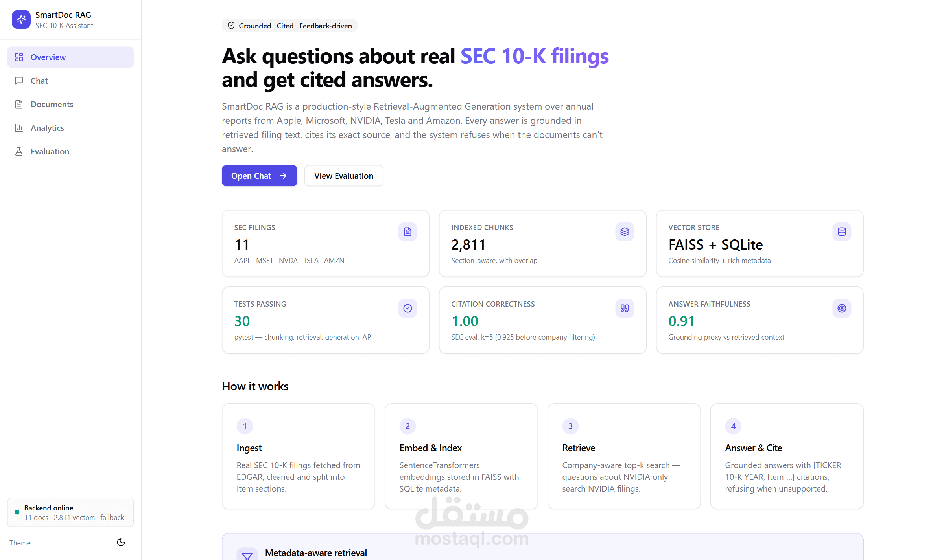The image size is (944, 560).
Task: Select the Overview sidebar item
Action: 70,57
